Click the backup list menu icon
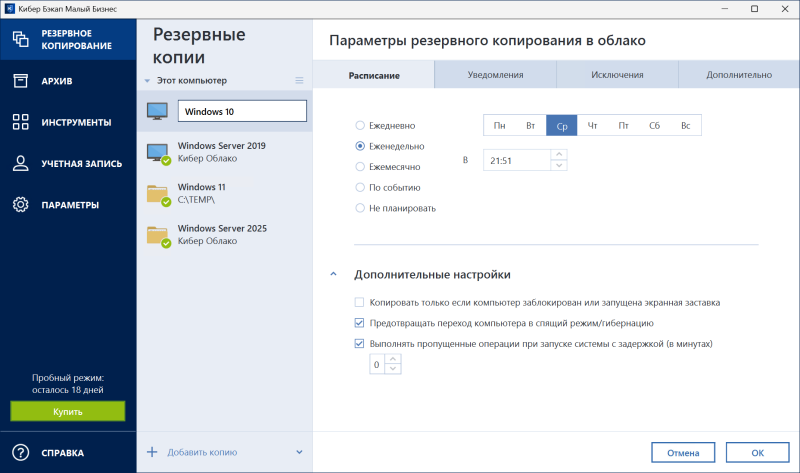 (299, 80)
